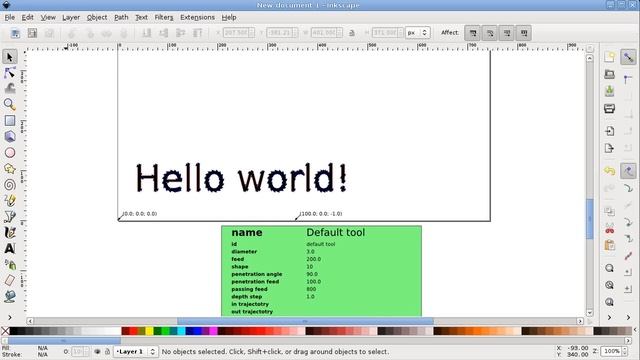This screenshot has height=360, width=640.
Task: Select the Bezier pen tool
Action: (10, 216)
